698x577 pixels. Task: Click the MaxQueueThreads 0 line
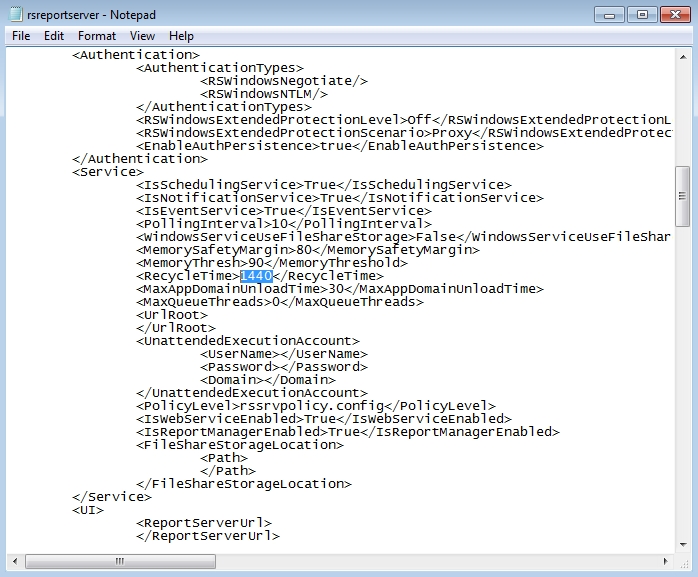click(280, 302)
